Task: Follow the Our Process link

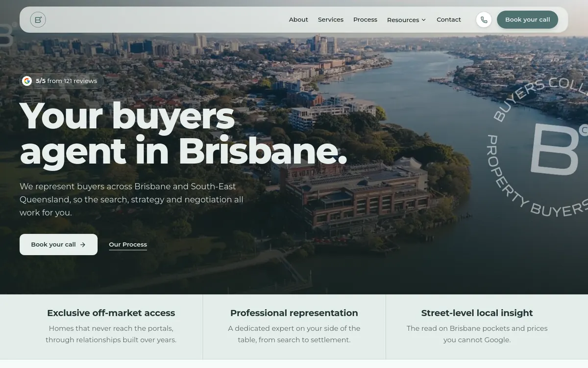Action: pos(128,245)
